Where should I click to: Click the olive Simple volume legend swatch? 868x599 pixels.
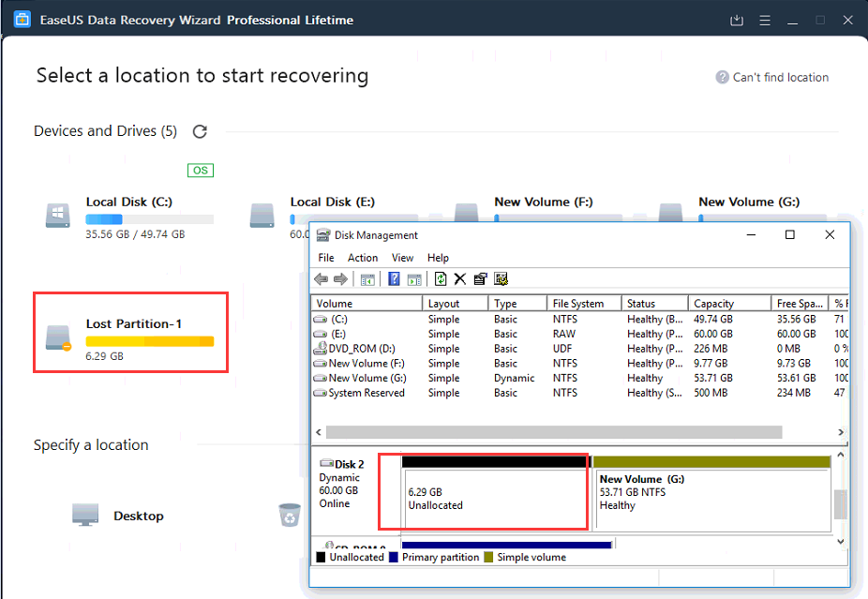488,557
